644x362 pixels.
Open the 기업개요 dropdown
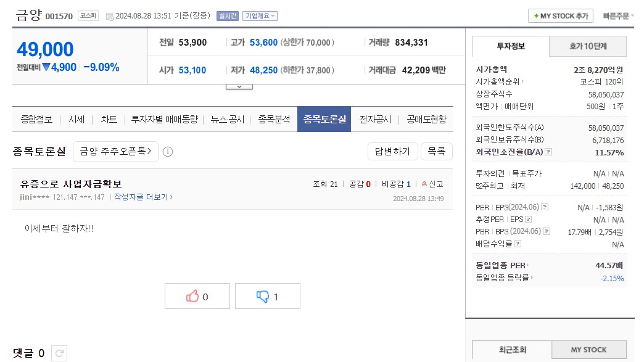(260, 16)
